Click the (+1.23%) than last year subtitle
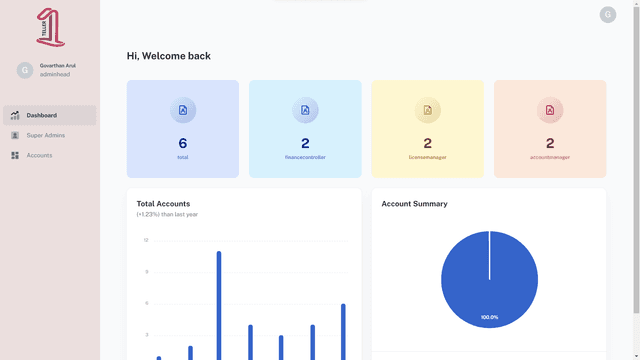The image size is (640, 360). 167,214
